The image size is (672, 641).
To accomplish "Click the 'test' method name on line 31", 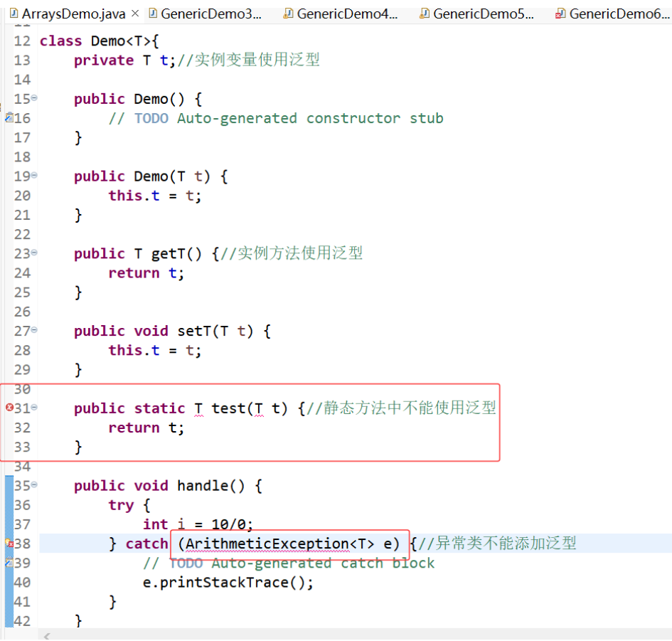I will coord(228,408).
